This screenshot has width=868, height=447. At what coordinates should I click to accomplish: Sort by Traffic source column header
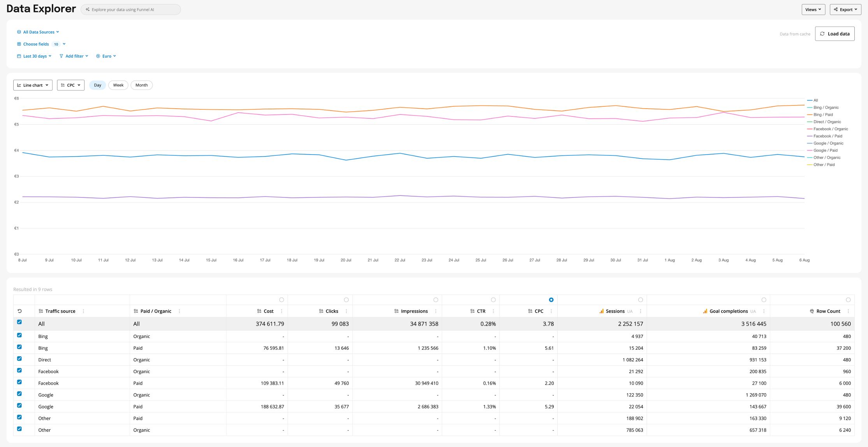pos(60,311)
